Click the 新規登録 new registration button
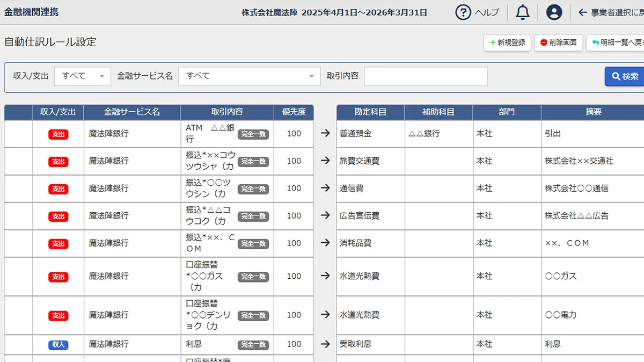Image resolution: width=644 pixels, height=362 pixels. coord(507,43)
